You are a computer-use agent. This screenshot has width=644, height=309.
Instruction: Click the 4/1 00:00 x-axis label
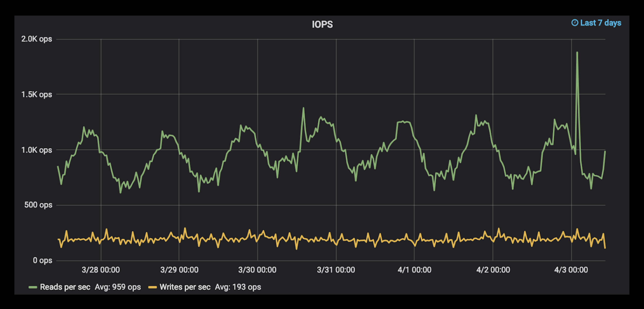click(415, 270)
